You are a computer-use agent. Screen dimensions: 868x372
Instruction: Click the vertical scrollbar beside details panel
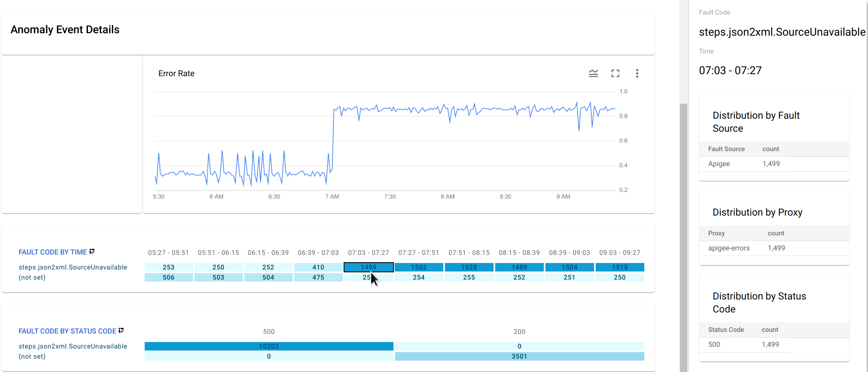(x=684, y=235)
